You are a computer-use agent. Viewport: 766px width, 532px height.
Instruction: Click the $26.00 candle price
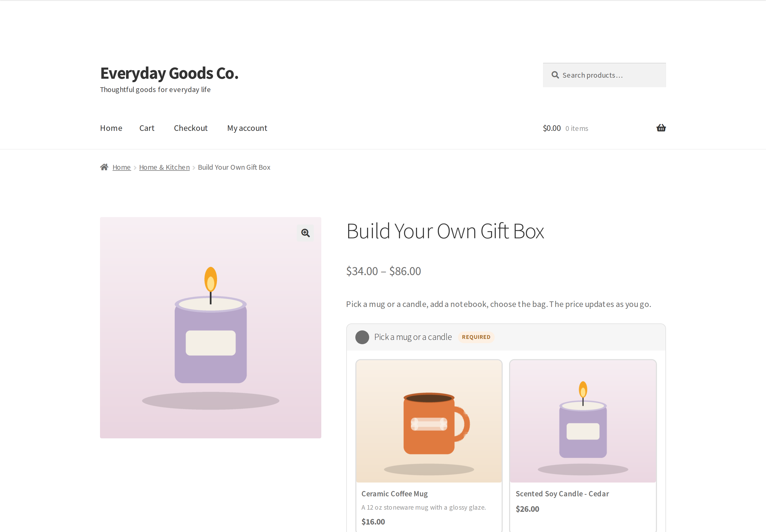tap(527, 509)
